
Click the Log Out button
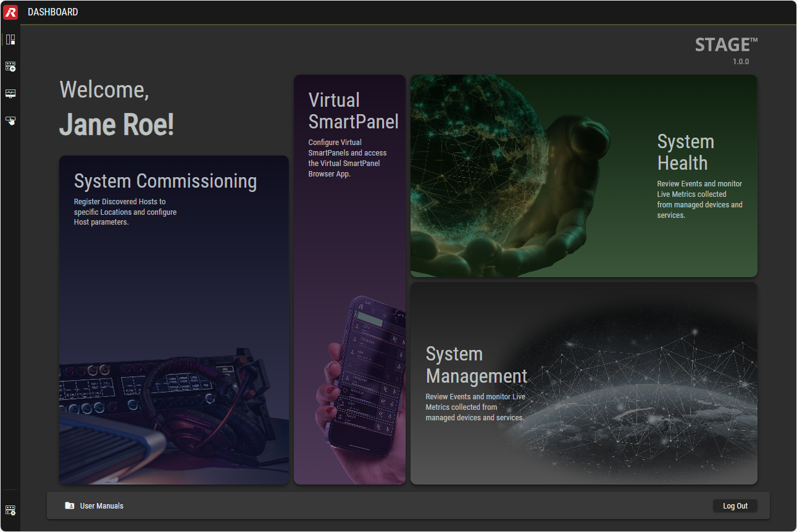735,505
